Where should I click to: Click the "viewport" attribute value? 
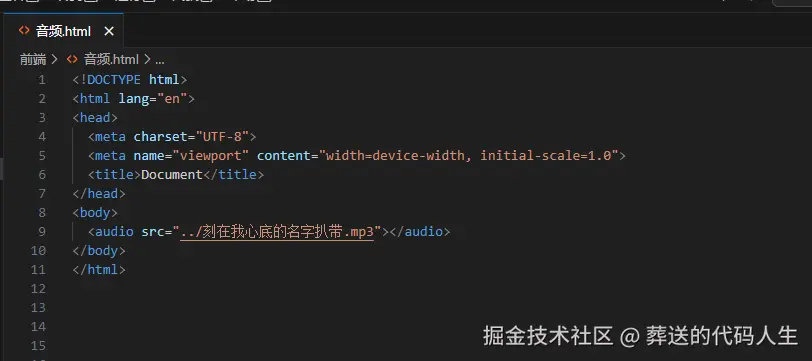[x=210, y=155]
